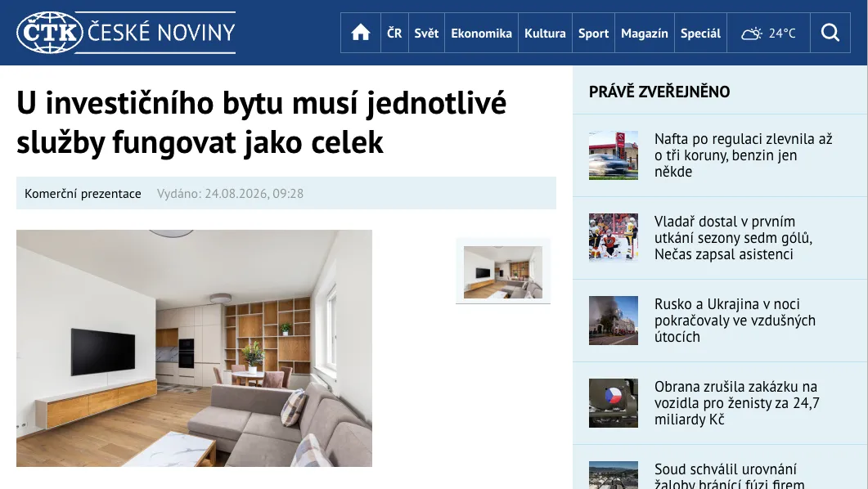Open the Ekonomika section

click(481, 34)
